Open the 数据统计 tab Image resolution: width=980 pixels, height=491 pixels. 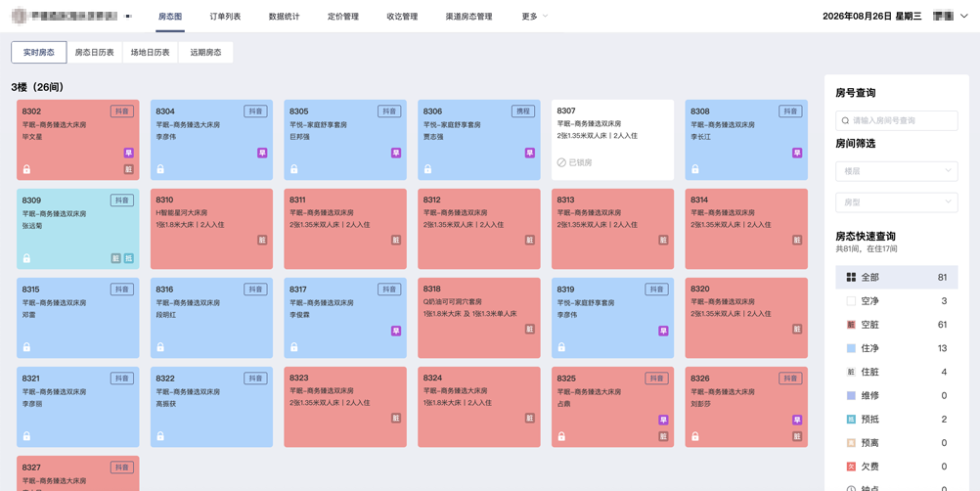click(x=284, y=17)
